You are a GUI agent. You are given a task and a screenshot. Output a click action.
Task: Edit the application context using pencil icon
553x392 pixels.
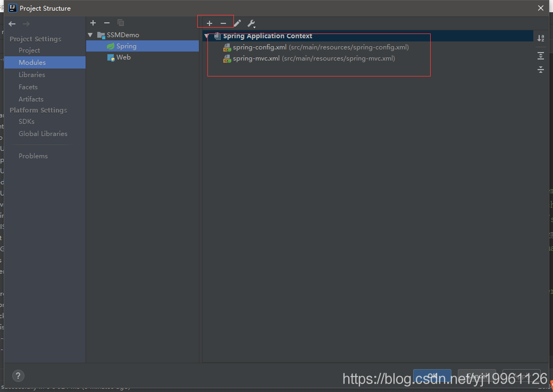237,23
